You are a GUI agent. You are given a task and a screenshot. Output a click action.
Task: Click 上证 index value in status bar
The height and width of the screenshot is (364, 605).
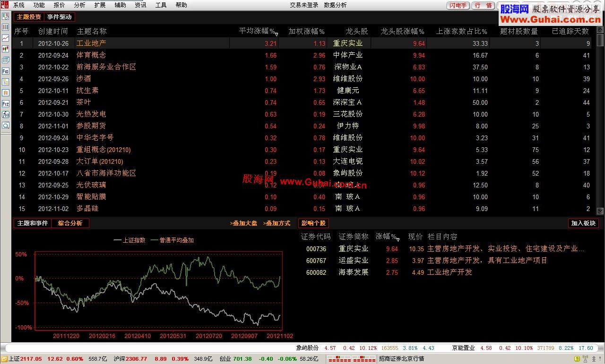[31, 359]
